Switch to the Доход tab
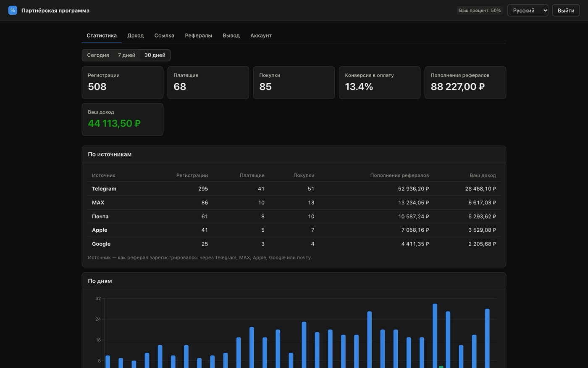The image size is (588, 368). click(x=135, y=35)
